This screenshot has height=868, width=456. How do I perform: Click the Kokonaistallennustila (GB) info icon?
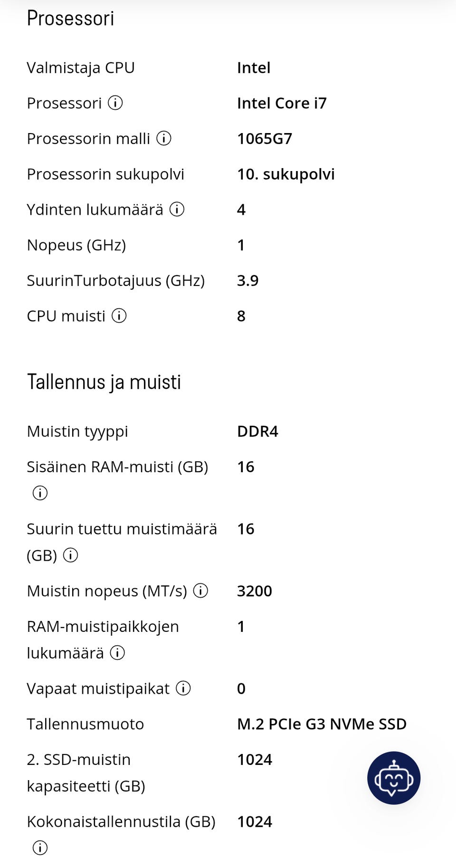40,847
